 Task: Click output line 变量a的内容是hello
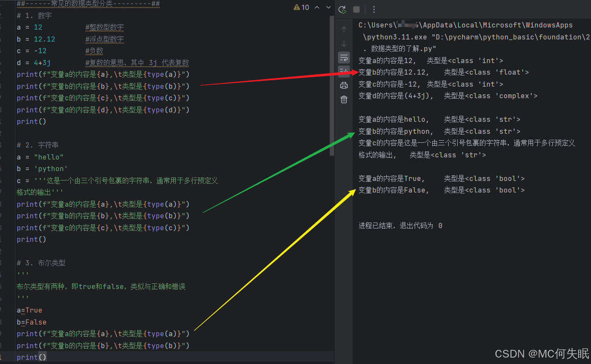pos(440,120)
